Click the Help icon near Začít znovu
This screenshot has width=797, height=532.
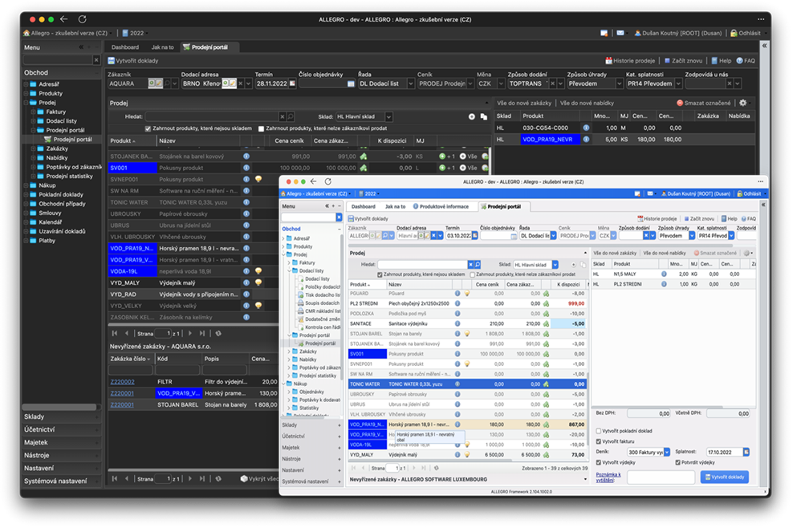click(x=714, y=60)
